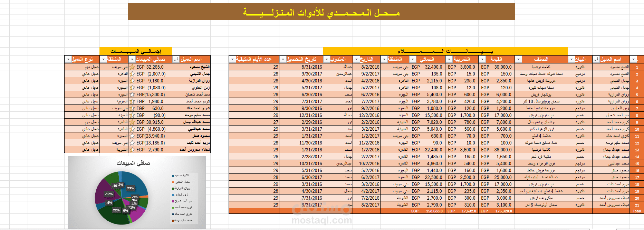Open the اسم العميل sort filter in the بيانات العملاء table
This screenshot has width=644, height=230.
click(596, 60)
